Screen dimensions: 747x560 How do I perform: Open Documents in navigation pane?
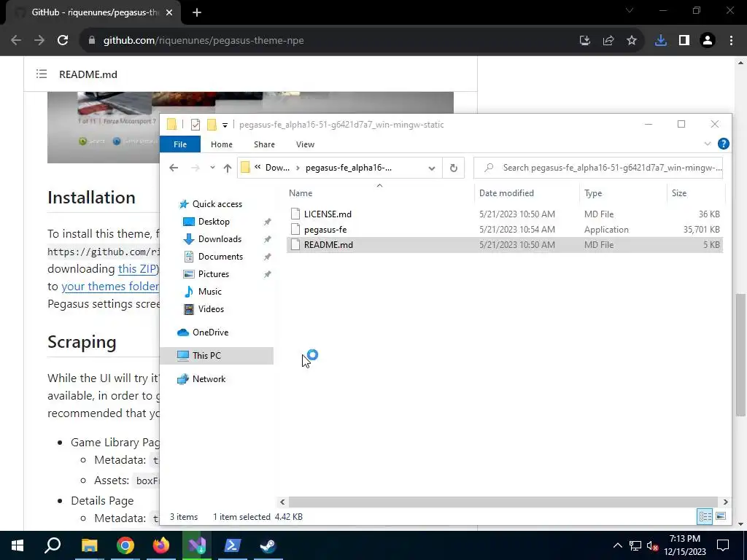[220, 257]
